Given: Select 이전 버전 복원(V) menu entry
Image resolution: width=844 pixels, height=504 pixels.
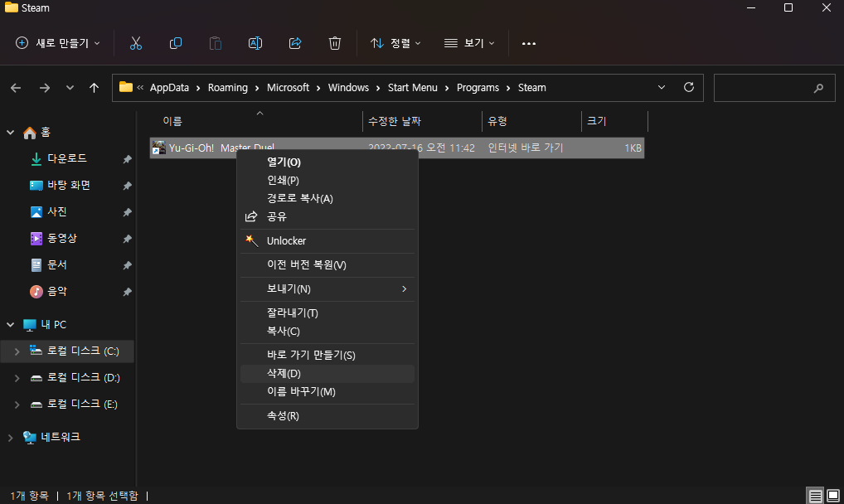Looking at the screenshot, I should tap(327, 265).
